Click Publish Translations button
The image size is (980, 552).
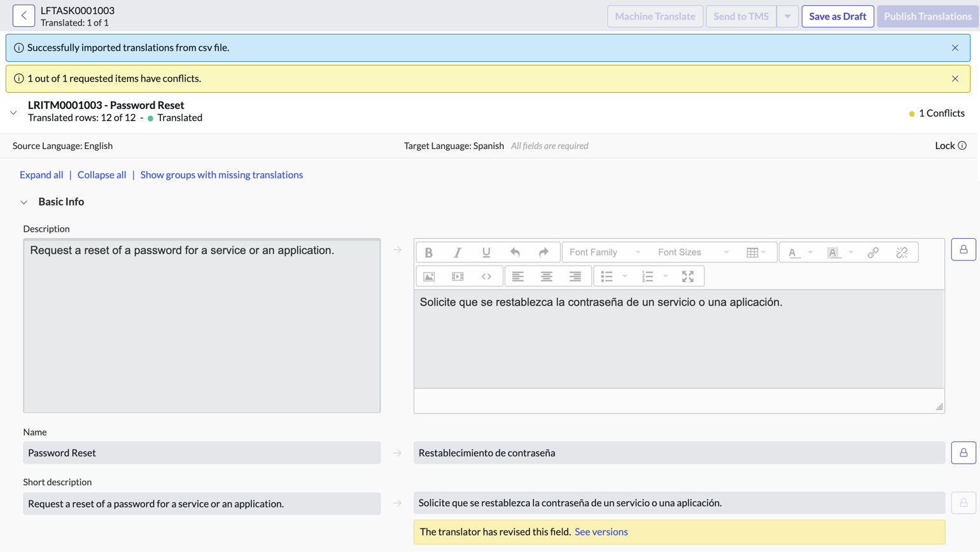click(927, 17)
